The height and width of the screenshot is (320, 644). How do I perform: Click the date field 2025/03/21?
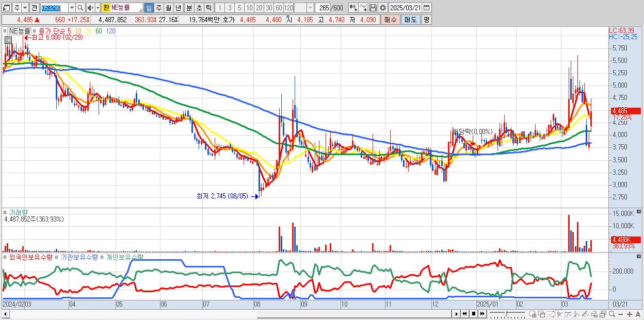(x=406, y=8)
